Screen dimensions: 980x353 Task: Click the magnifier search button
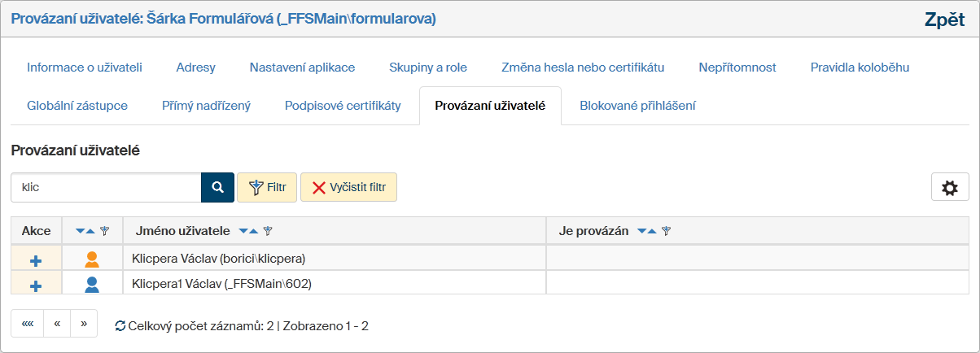pyautogui.click(x=217, y=187)
